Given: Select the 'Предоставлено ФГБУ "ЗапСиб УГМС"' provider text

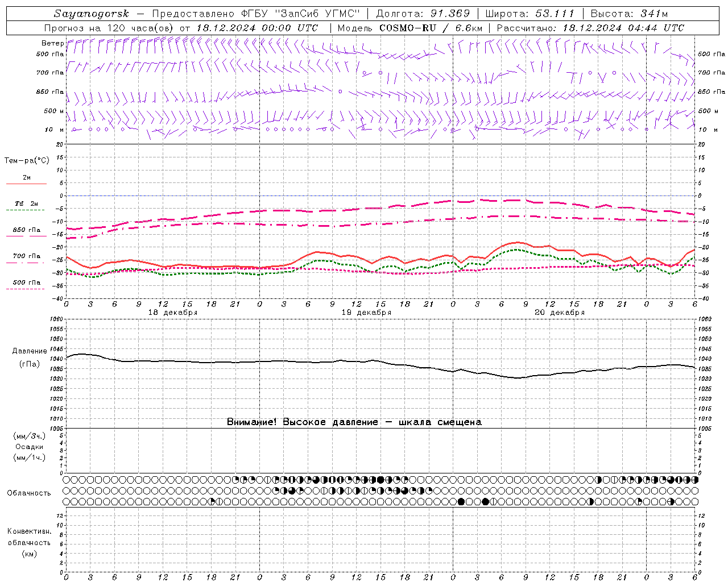Looking at the screenshot, I should [x=256, y=14].
